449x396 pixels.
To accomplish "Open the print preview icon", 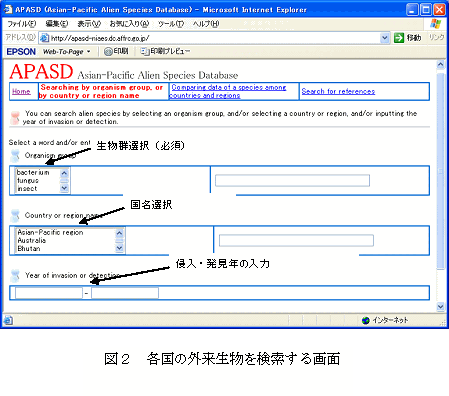I will tap(145, 51).
